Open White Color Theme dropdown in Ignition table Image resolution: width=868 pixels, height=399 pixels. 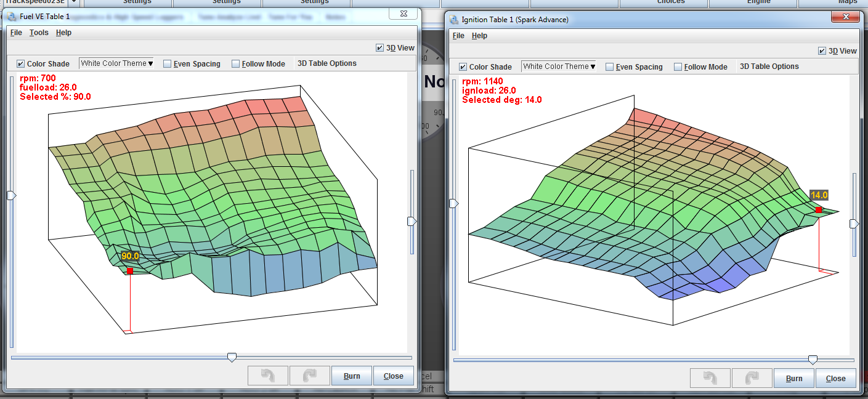pyautogui.click(x=559, y=66)
